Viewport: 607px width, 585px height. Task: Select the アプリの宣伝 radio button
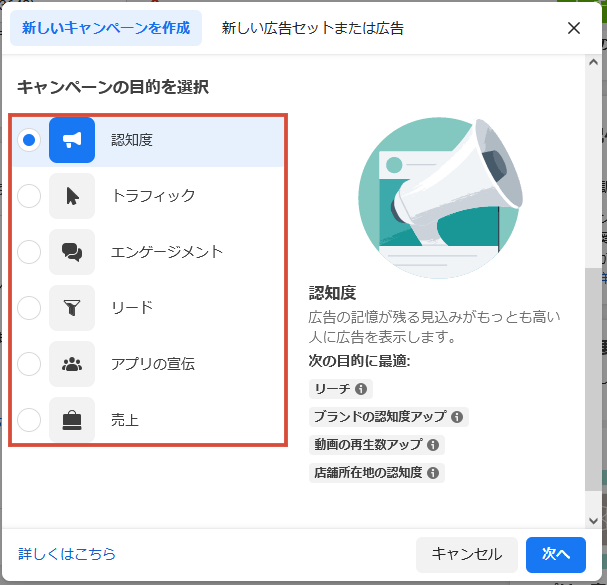point(29,364)
